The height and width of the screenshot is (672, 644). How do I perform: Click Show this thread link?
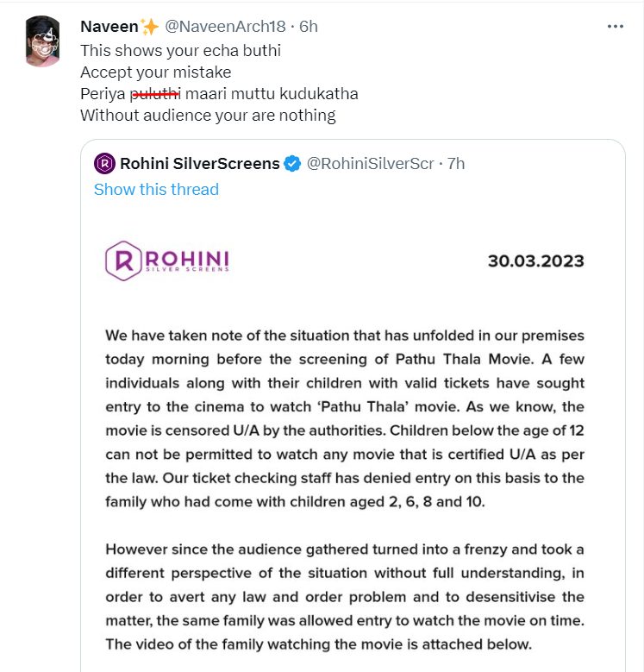(x=156, y=190)
